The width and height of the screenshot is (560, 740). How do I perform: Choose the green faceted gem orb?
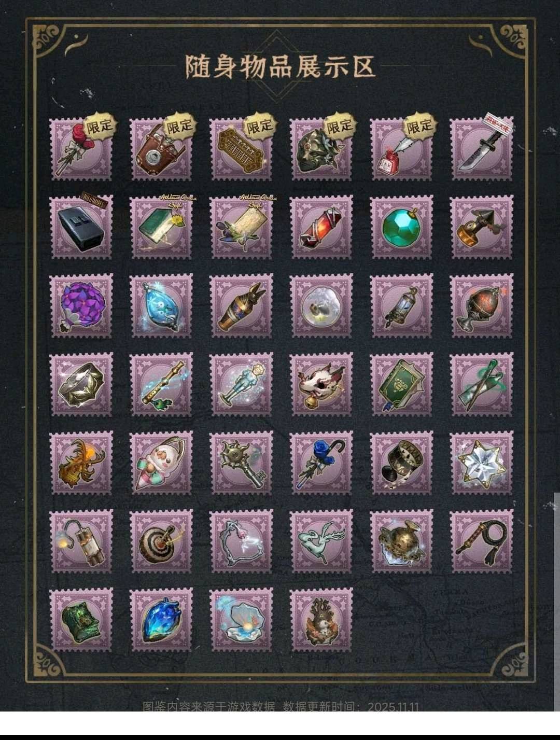(x=401, y=227)
